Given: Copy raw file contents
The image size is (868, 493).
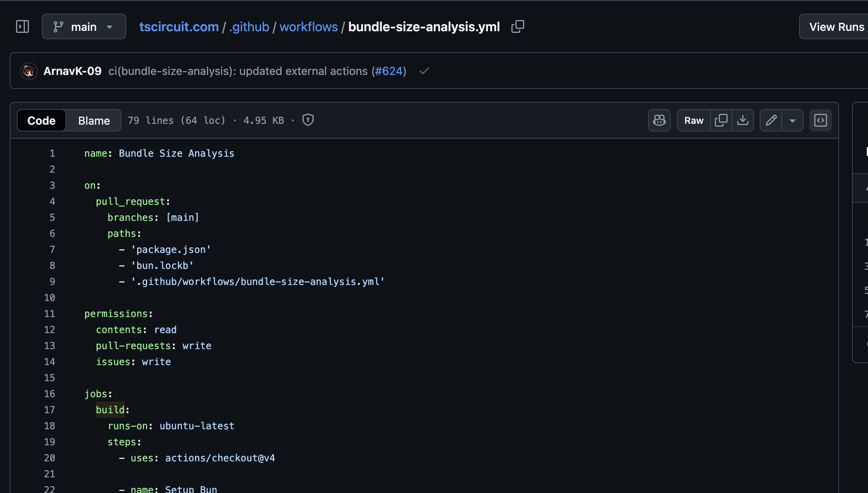Looking at the screenshot, I should coord(721,120).
